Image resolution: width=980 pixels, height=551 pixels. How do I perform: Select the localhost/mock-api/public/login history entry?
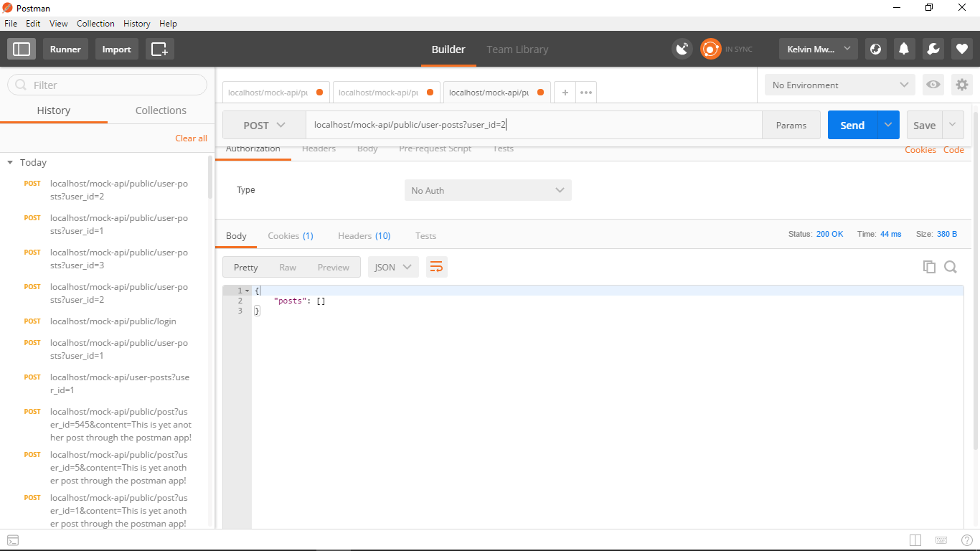click(x=112, y=321)
